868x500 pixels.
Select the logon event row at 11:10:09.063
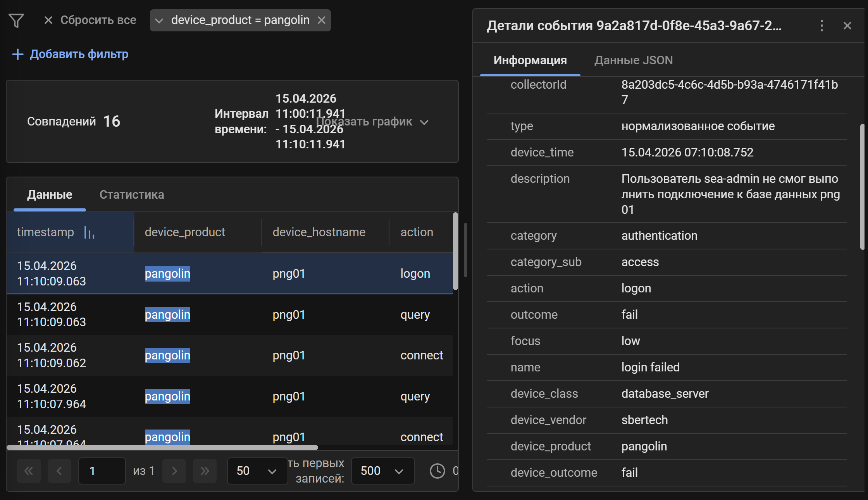(x=230, y=273)
